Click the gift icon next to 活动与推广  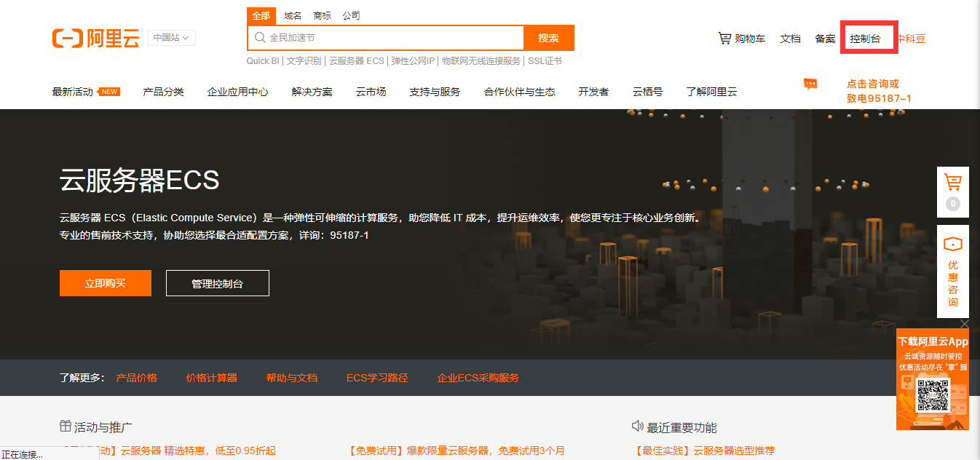[x=66, y=427]
